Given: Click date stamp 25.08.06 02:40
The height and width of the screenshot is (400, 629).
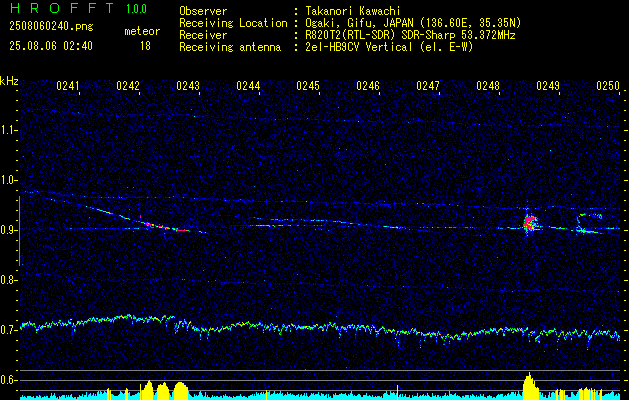Looking at the screenshot, I should [x=51, y=46].
